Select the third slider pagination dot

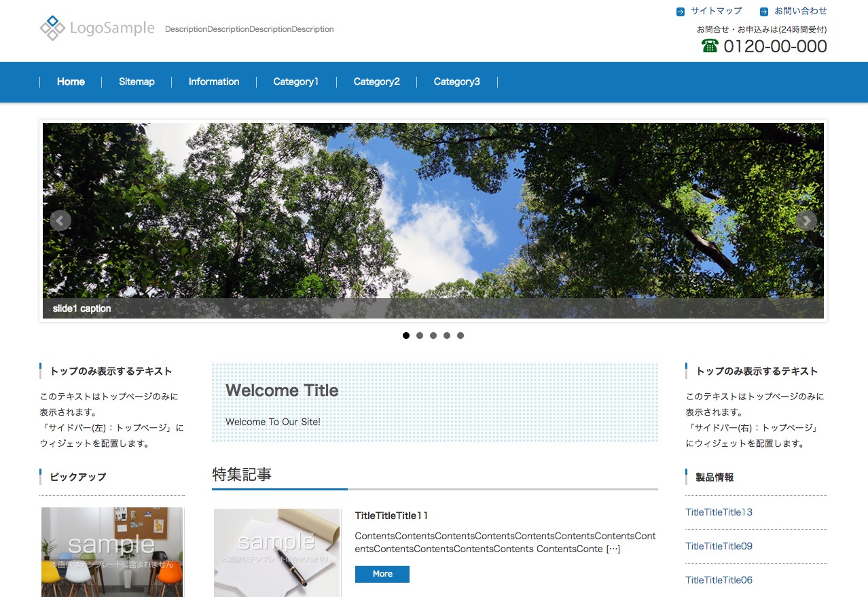433,336
